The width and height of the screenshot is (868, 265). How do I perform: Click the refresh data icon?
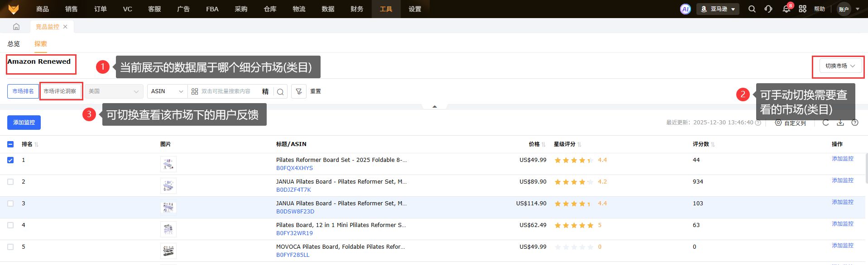click(x=825, y=123)
